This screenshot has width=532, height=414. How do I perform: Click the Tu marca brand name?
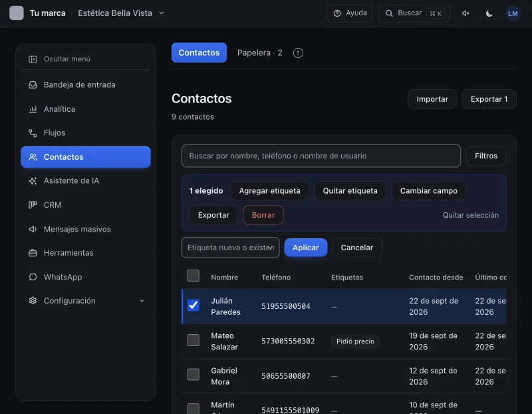[x=47, y=13]
